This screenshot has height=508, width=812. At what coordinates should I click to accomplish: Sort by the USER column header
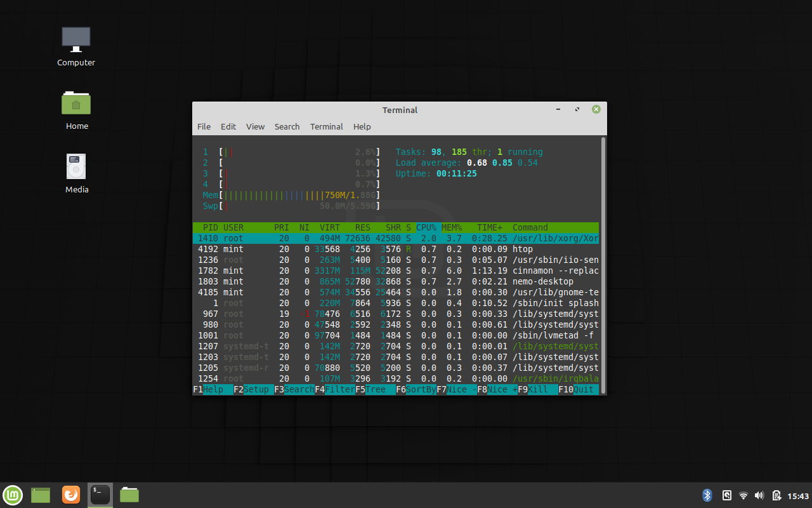233,227
